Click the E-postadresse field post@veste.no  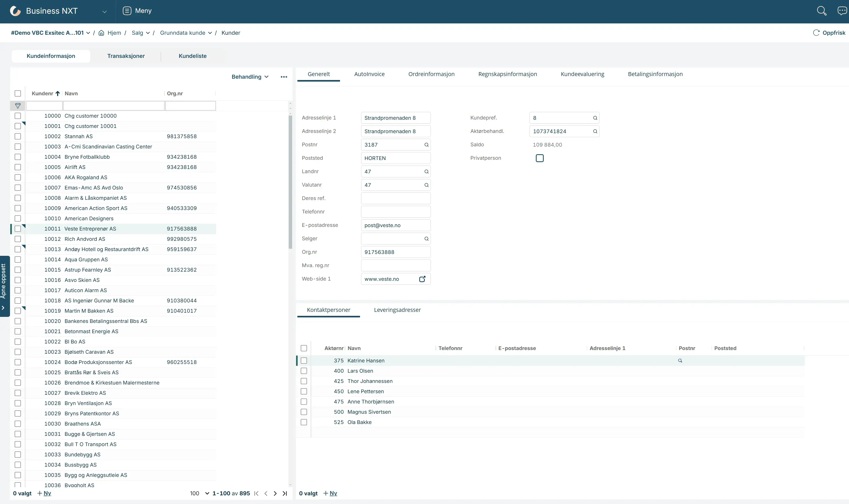point(396,226)
